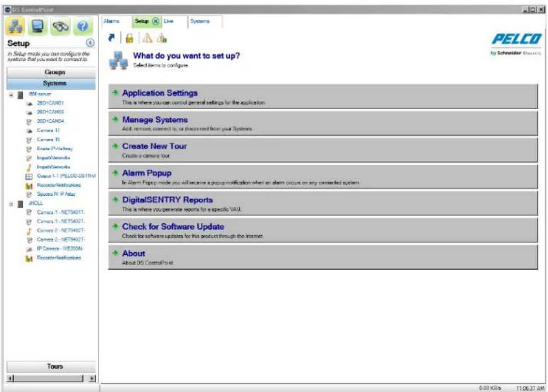Image resolution: width=548 pixels, height=392 pixels.
Task: Open About DS ControlPoint
Action: (323, 257)
